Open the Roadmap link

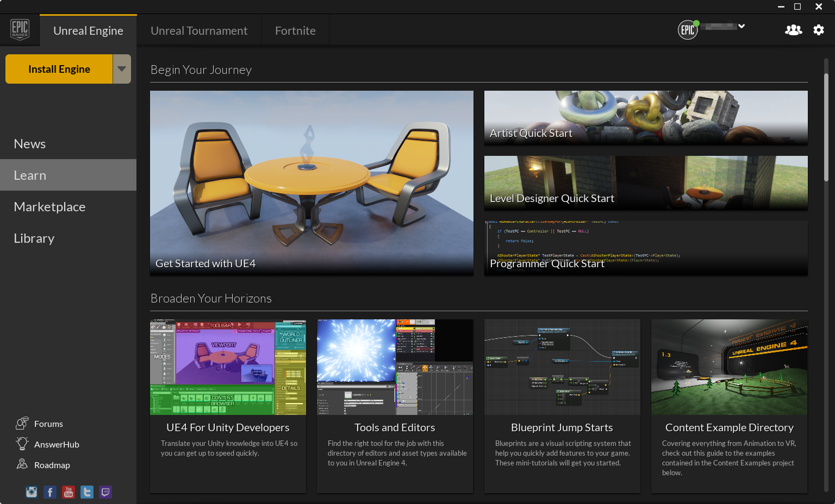(52, 465)
